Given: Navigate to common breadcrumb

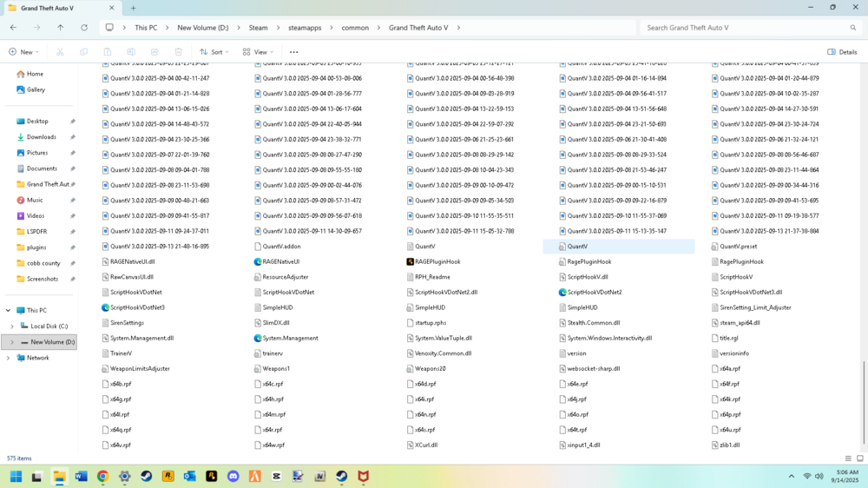Looking at the screenshot, I should [355, 28].
